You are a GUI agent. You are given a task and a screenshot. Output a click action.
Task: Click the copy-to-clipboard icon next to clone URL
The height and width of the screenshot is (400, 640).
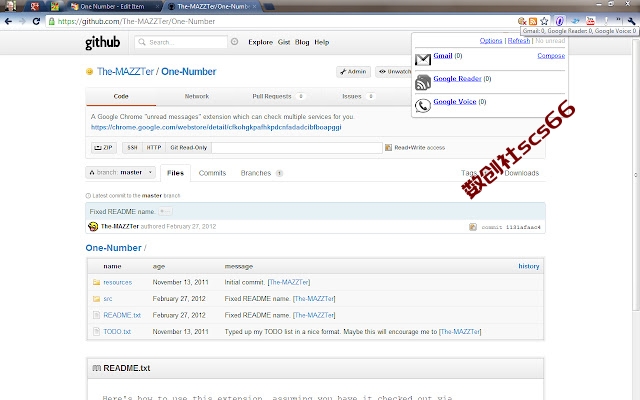pyautogui.click(x=388, y=147)
